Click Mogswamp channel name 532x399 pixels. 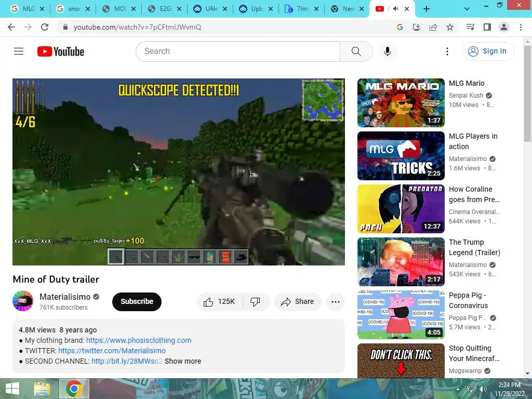click(465, 371)
